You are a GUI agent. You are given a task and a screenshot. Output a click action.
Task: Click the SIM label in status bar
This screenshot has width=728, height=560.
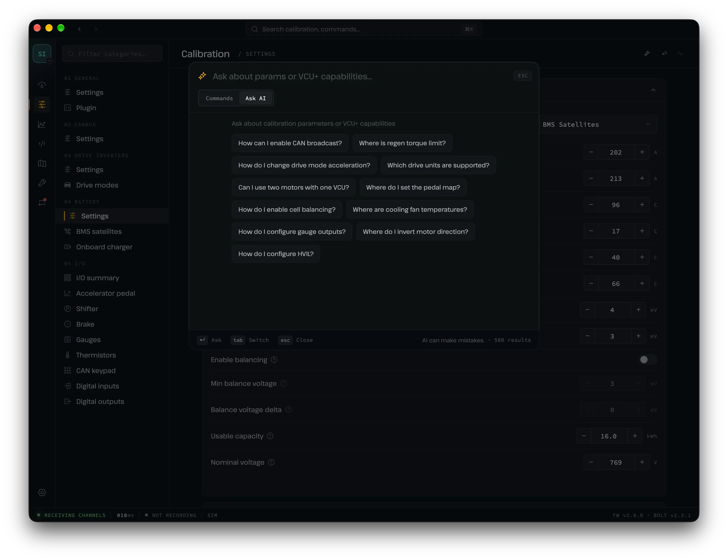coord(212,515)
